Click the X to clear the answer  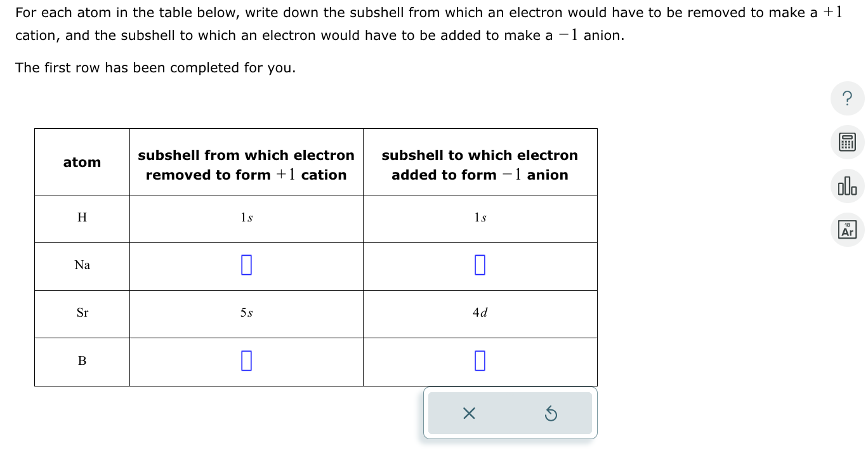pyautogui.click(x=469, y=413)
